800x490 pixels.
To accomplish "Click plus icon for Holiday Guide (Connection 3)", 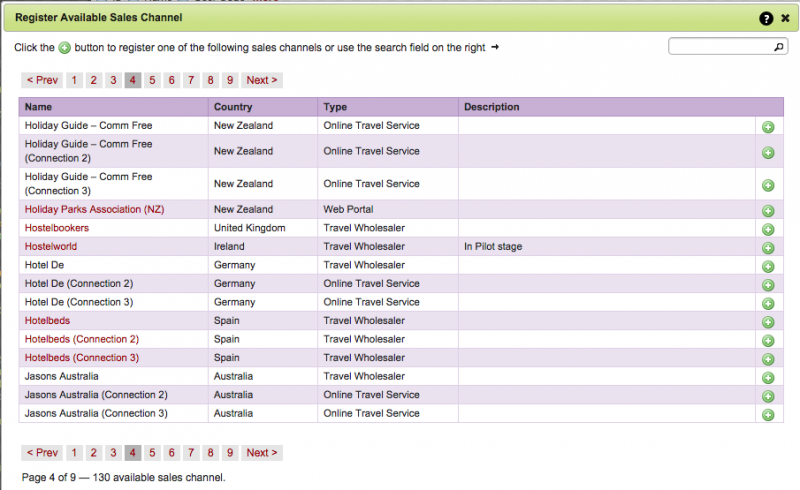I will (768, 185).
